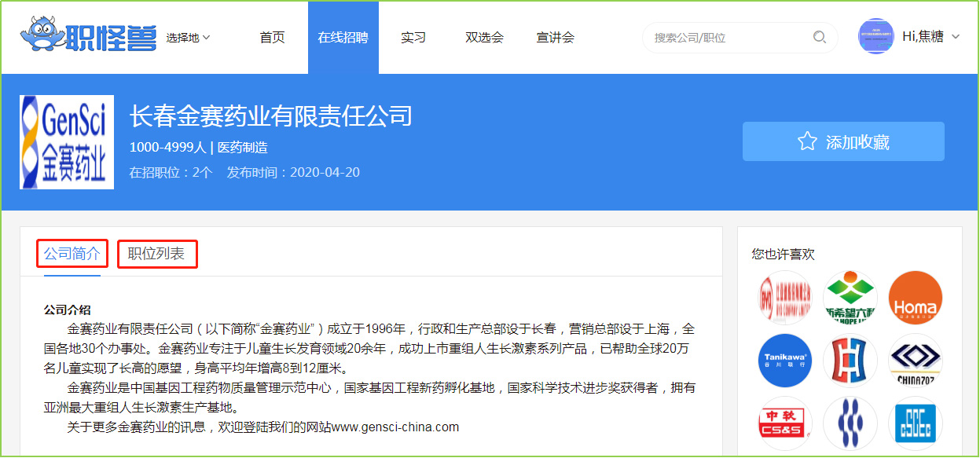This screenshot has width=980, height=458.
Task: Click the star icon in 添加收藏
Action: click(x=807, y=141)
